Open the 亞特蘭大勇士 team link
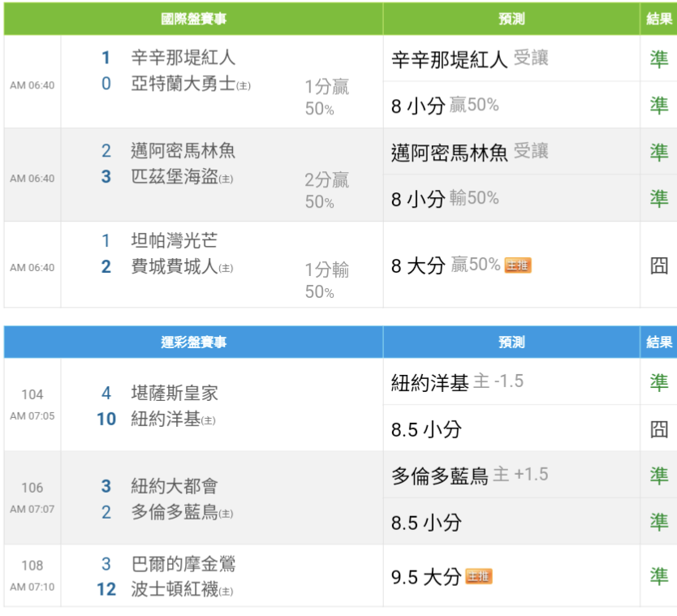The height and width of the screenshot is (616, 677). tap(183, 83)
